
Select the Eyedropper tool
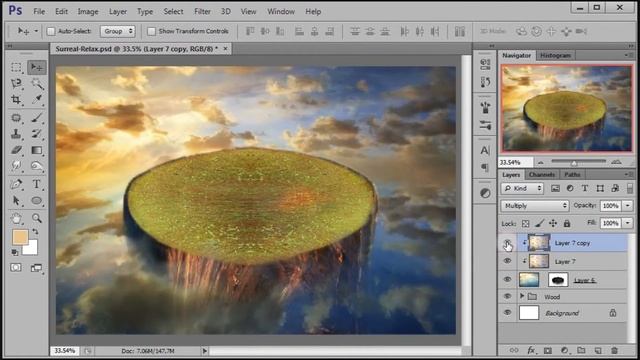(x=37, y=100)
